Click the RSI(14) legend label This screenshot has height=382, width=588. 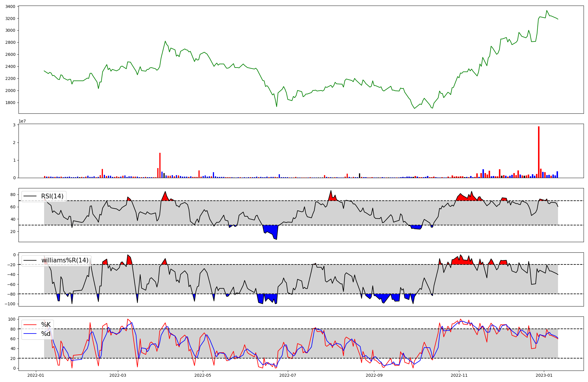pos(52,196)
